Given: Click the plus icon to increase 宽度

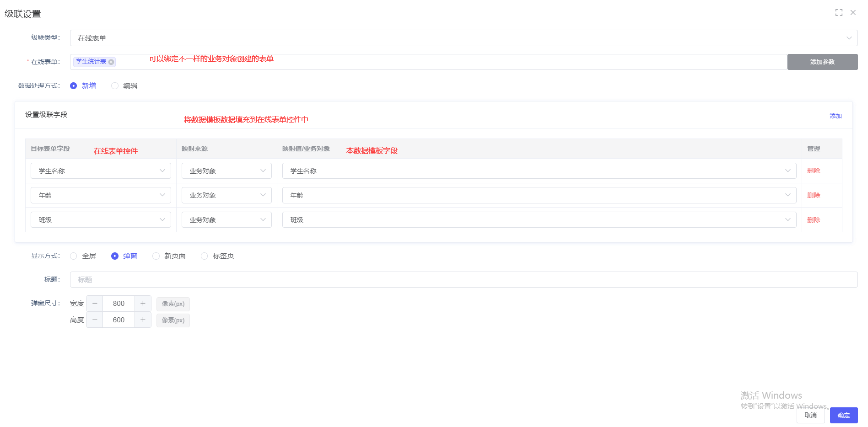Looking at the screenshot, I should pyautogui.click(x=143, y=304).
